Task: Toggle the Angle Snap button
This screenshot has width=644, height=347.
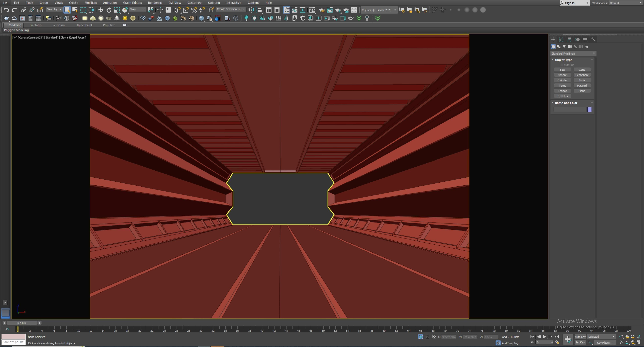Action: [186, 10]
